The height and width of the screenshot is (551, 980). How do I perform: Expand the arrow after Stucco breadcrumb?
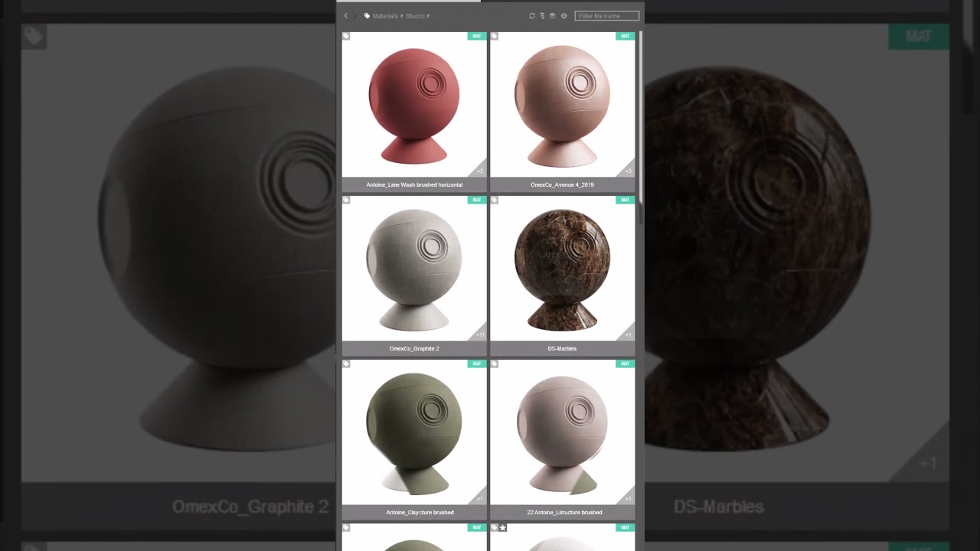[x=428, y=16]
